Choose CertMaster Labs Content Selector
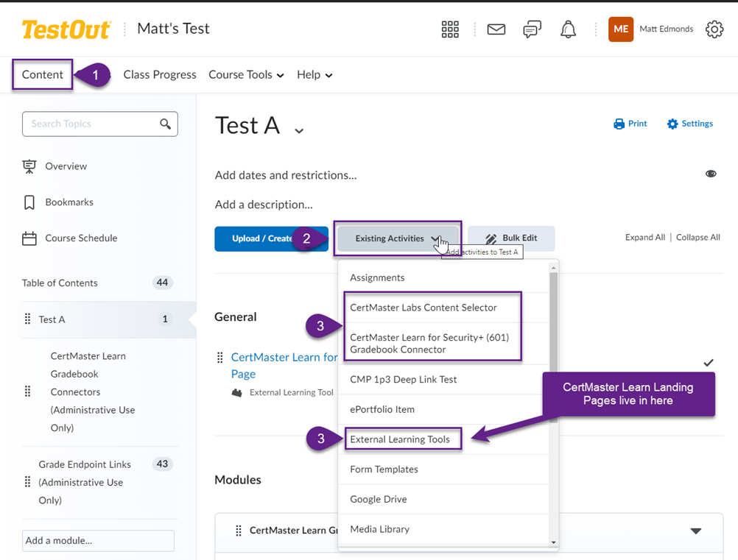Screen dimensions: 738x560 tap(424, 308)
